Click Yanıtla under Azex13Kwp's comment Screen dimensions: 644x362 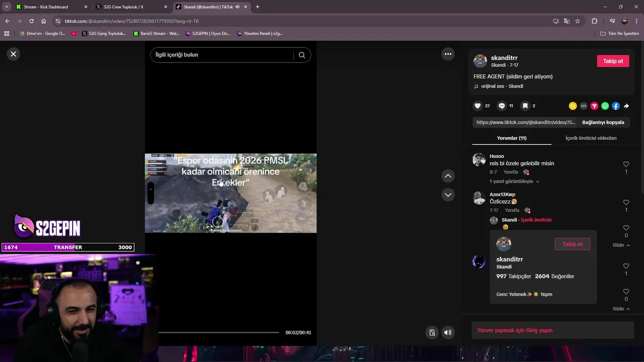512,210
